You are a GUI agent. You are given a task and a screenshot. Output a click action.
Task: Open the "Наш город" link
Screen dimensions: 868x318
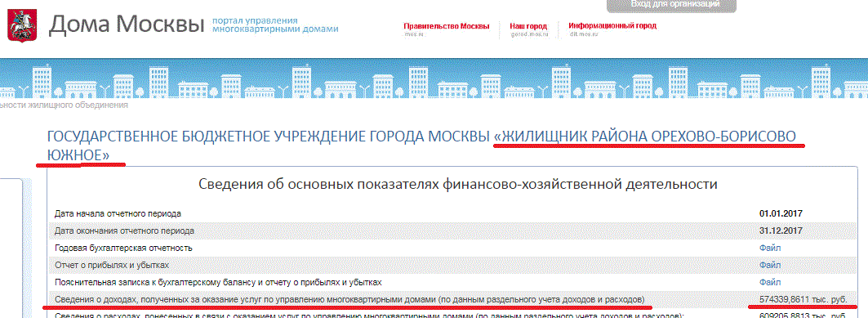[x=528, y=26]
